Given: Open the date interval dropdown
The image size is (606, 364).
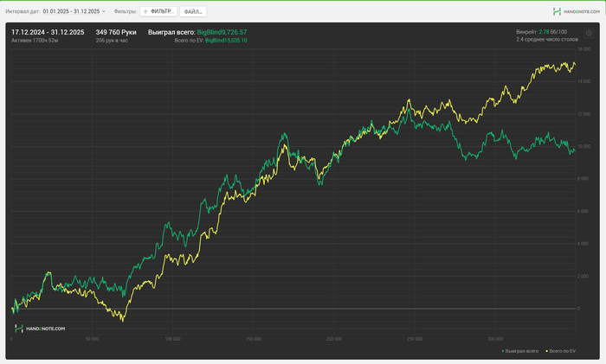Looking at the screenshot, I should tap(73, 12).
